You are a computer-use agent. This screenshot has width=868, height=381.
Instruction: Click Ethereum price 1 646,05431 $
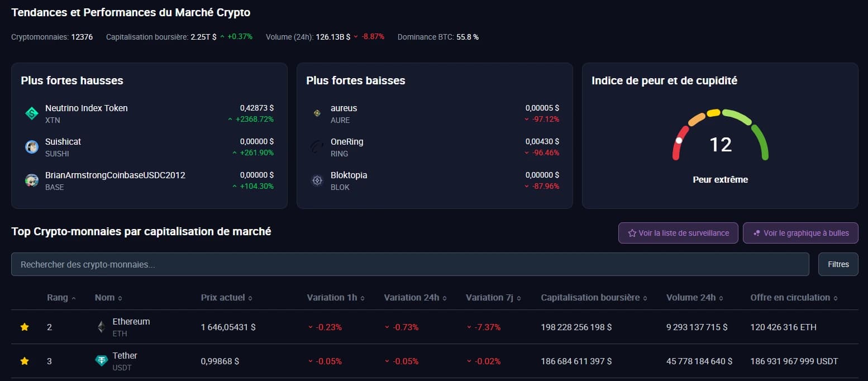228,327
